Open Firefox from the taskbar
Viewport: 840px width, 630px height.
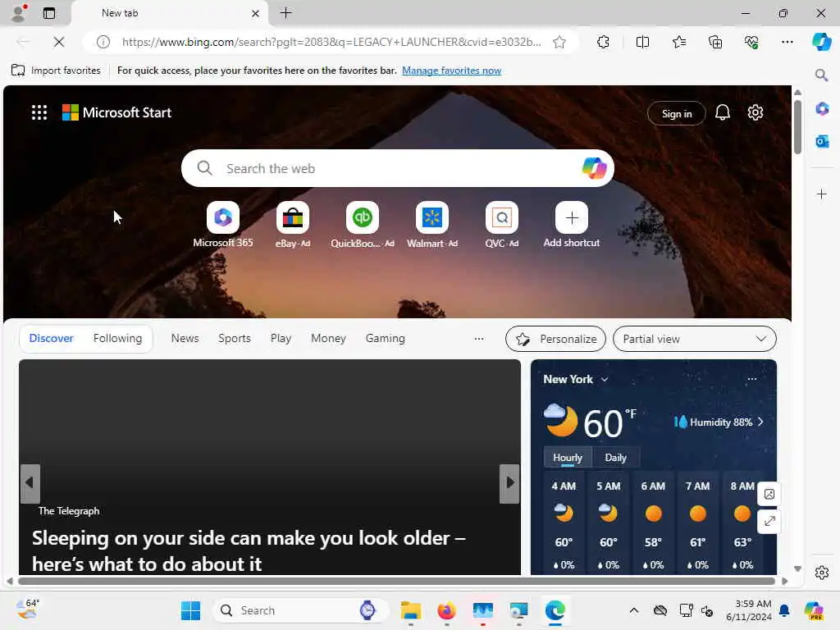(x=447, y=610)
